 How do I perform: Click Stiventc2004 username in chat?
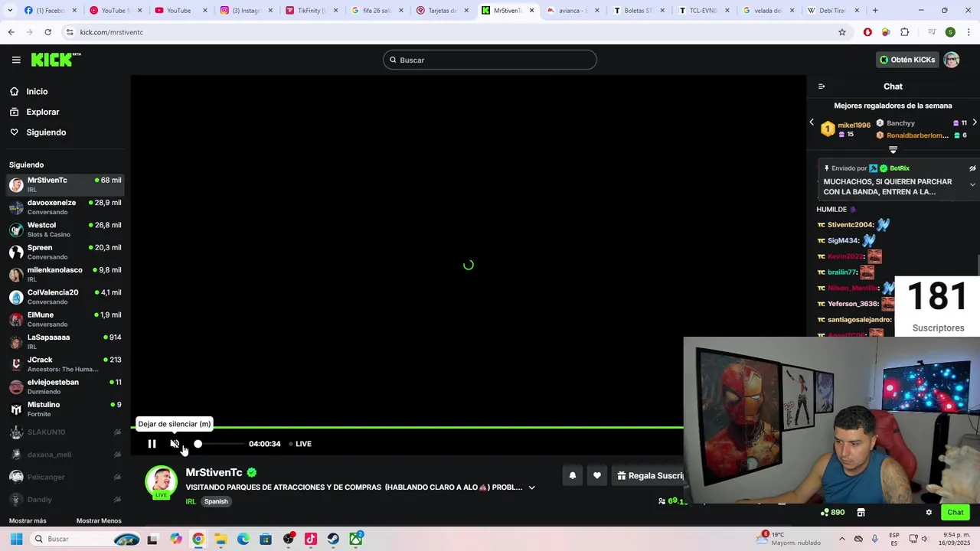pos(851,225)
